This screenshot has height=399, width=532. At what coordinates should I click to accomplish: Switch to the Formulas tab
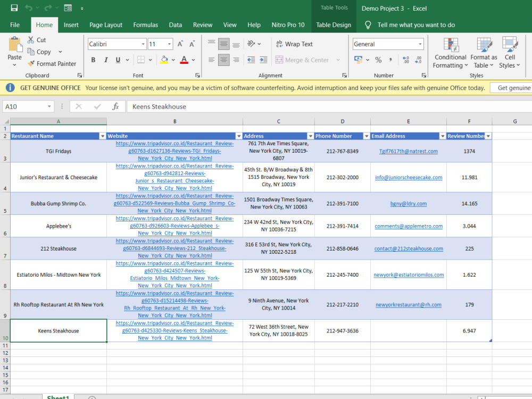point(146,25)
